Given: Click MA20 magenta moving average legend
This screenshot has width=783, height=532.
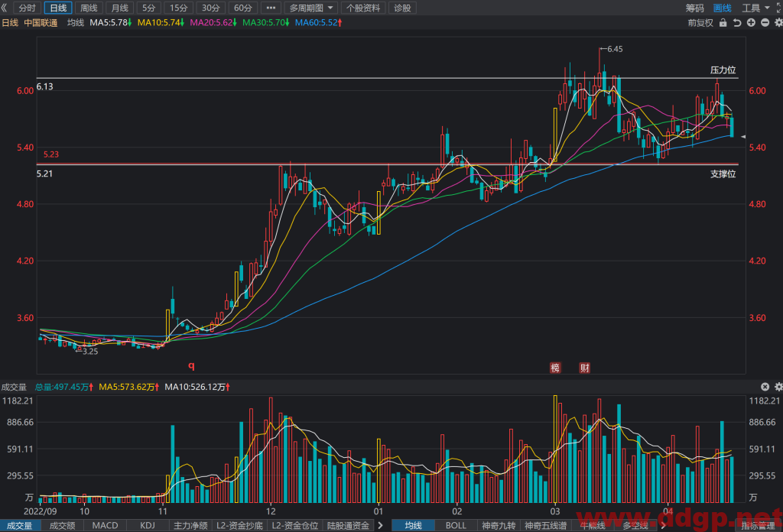Looking at the screenshot, I should click(x=213, y=22).
